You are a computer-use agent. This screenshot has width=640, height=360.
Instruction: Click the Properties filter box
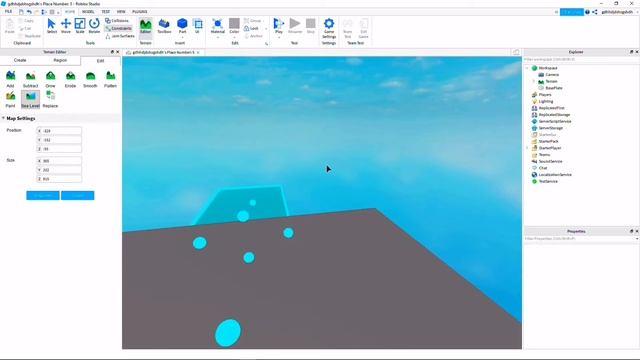point(581,238)
